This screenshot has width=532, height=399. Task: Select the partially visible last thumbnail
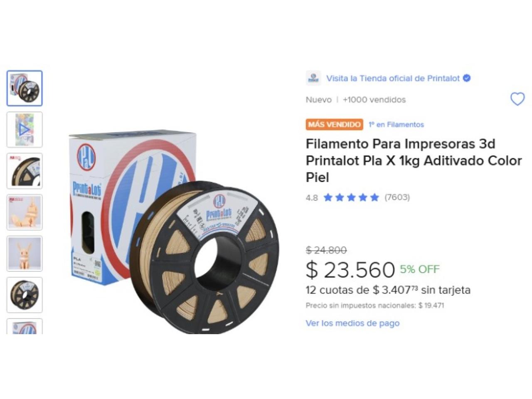coord(25,326)
